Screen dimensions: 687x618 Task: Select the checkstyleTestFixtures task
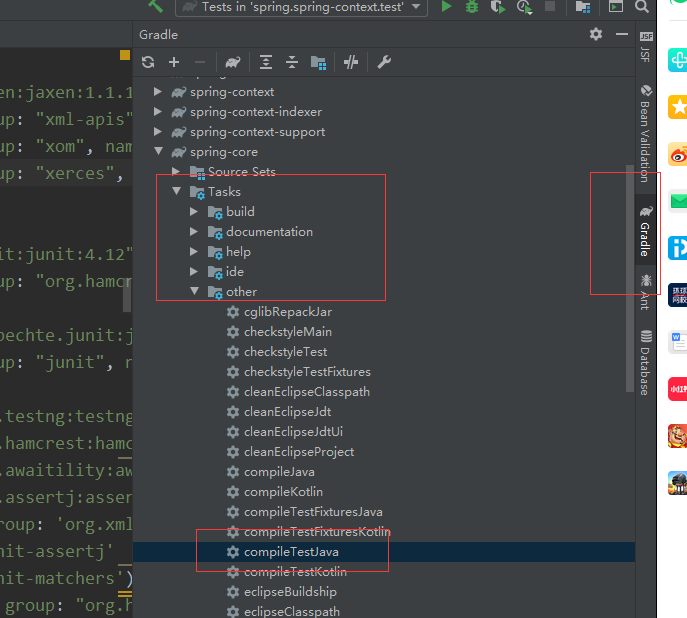click(x=307, y=372)
